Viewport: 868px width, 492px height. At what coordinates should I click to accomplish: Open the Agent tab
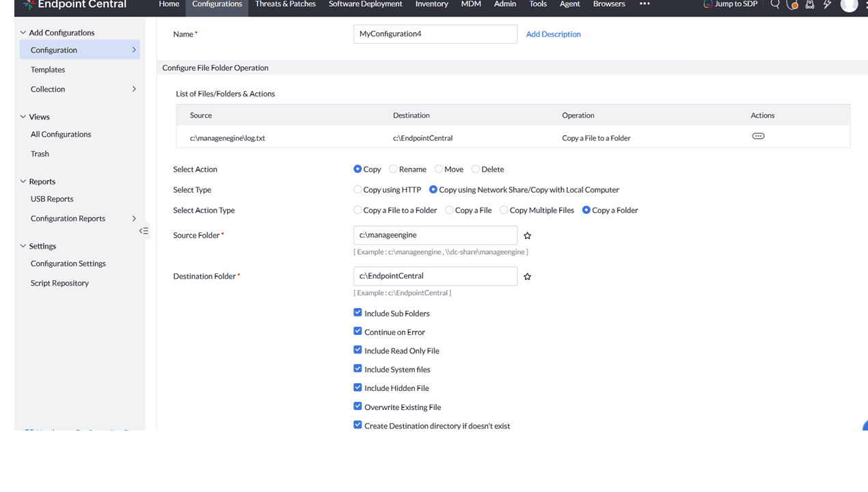click(x=570, y=4)
